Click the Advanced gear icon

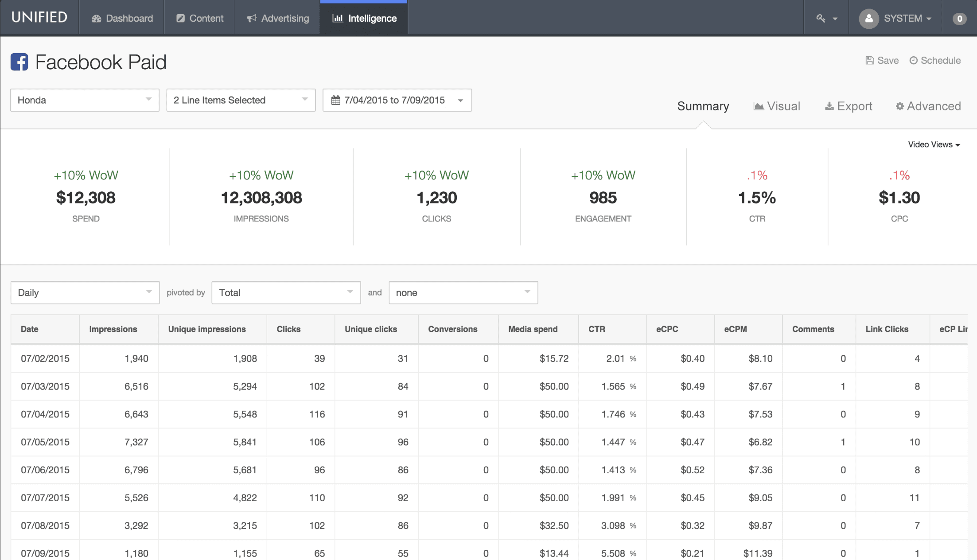899,106
